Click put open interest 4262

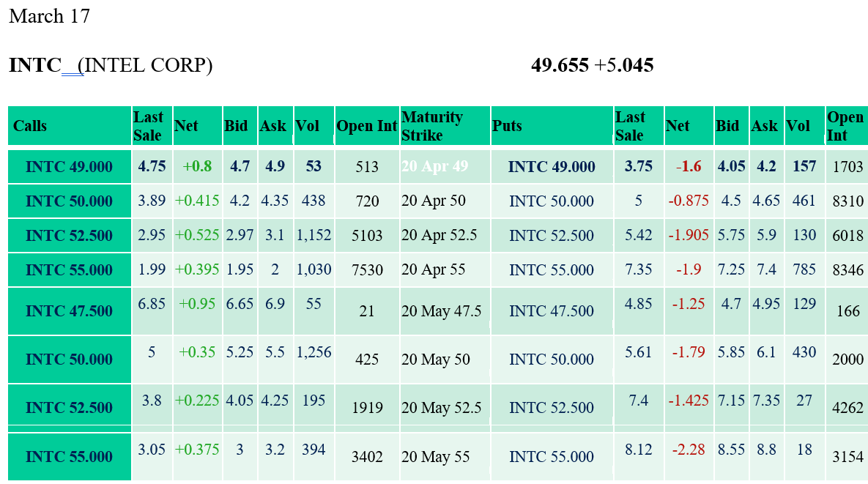pos(848,407)
